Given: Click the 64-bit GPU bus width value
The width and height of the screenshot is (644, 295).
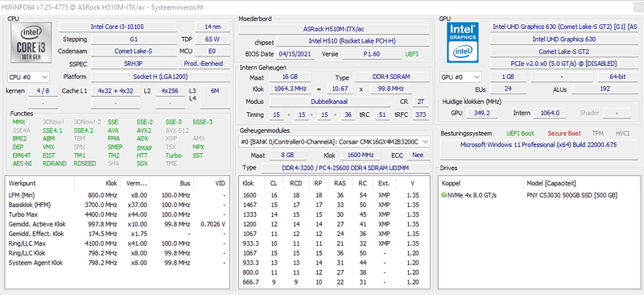Looking at the screenshot, I should [x=617, y=77].
